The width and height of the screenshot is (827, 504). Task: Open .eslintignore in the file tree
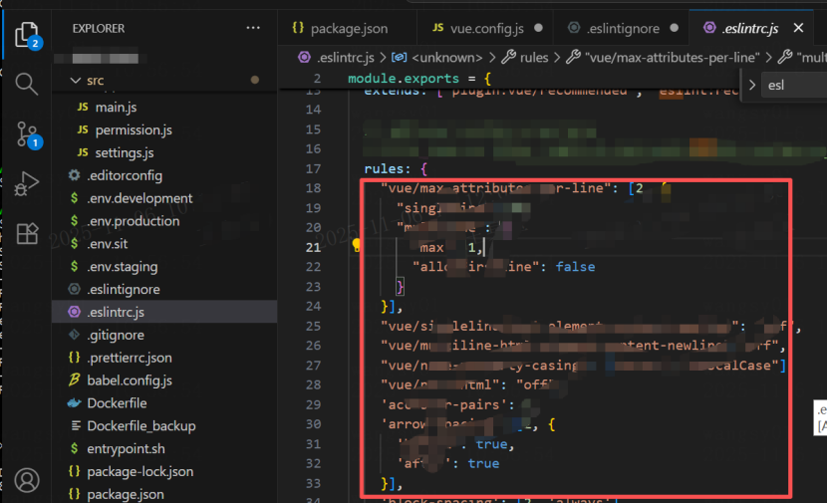123,290
